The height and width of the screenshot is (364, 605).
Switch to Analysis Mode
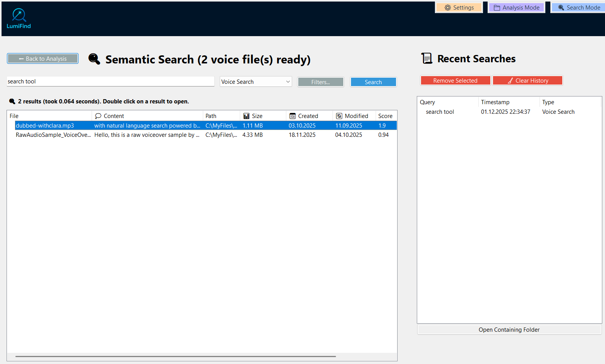click(x=516, y=8)
